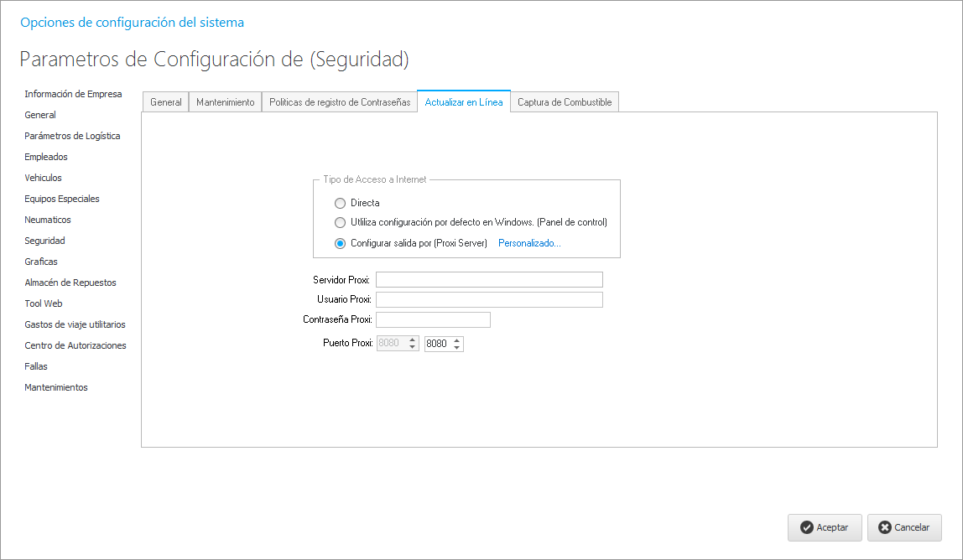Go to Almacén de Repuestos section
The width and height of the screenshot is (963, 560).
point(70,283)
